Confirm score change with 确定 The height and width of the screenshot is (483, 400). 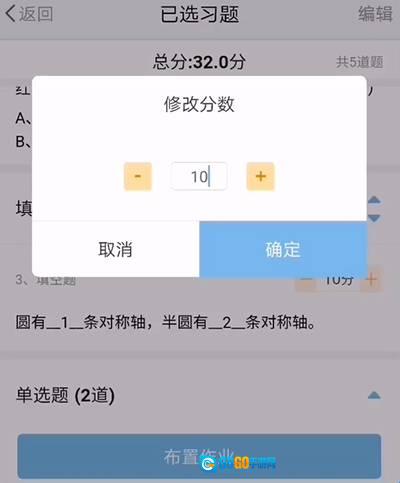click(x=283, y=249)
